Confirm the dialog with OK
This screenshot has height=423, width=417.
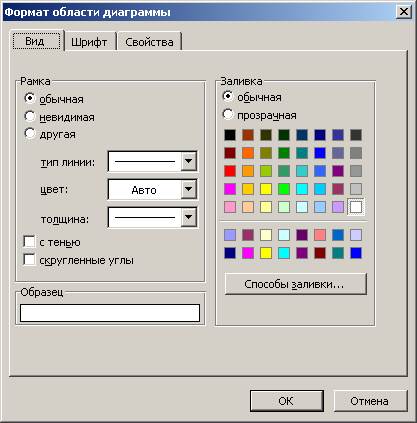point(287,401)
